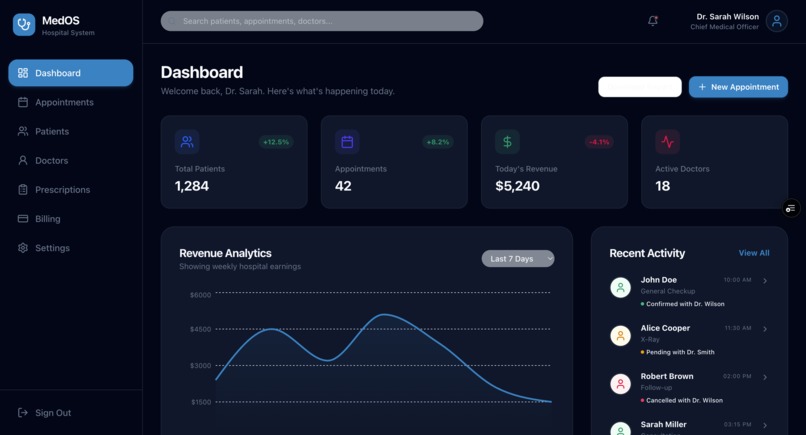Click 'Pending with Dr. Smith' status
Screen dimensions: 806x435
coord(680,352)
